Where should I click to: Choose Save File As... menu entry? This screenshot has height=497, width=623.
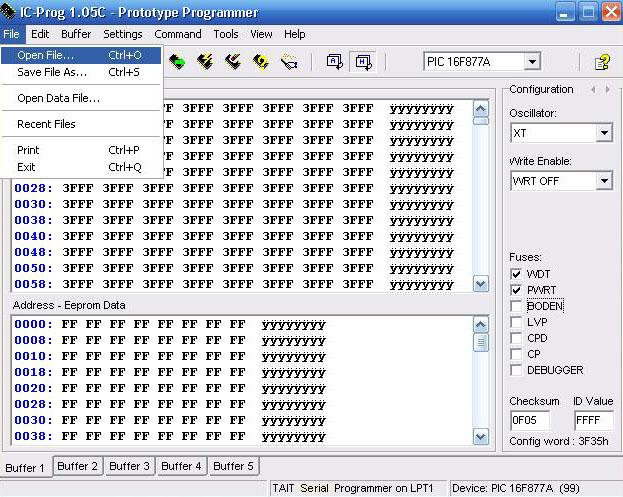[81, 72]
